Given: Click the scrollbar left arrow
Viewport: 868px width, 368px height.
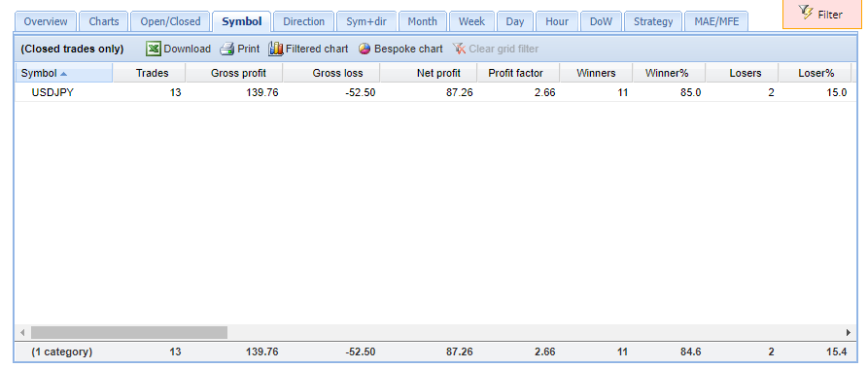Looking at the screenshot, I should tap(22, 333).
